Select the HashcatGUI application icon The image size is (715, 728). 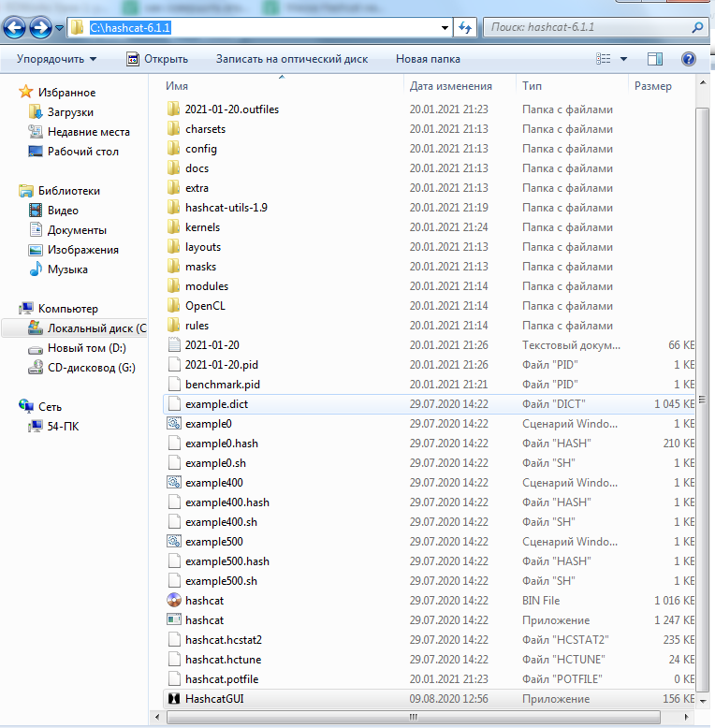(173, 699)
